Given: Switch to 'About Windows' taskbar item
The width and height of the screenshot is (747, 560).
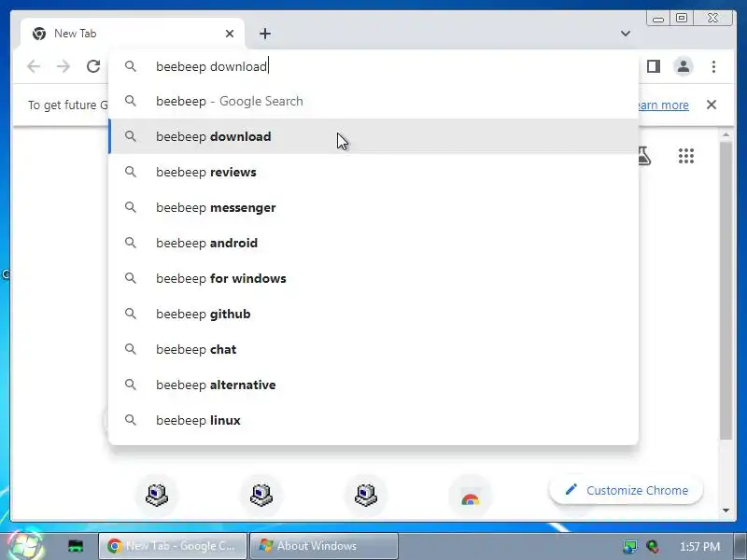Looking at the screenshot, I should [x=324, y=546].
